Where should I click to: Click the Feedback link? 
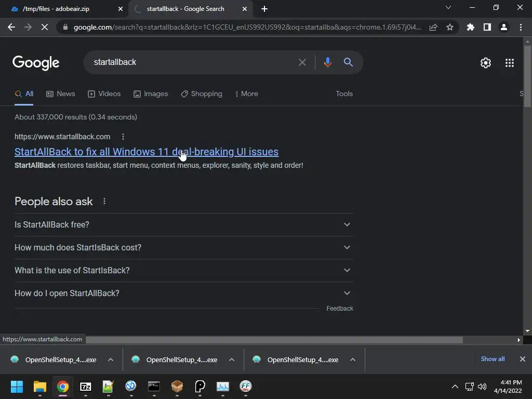340,309
